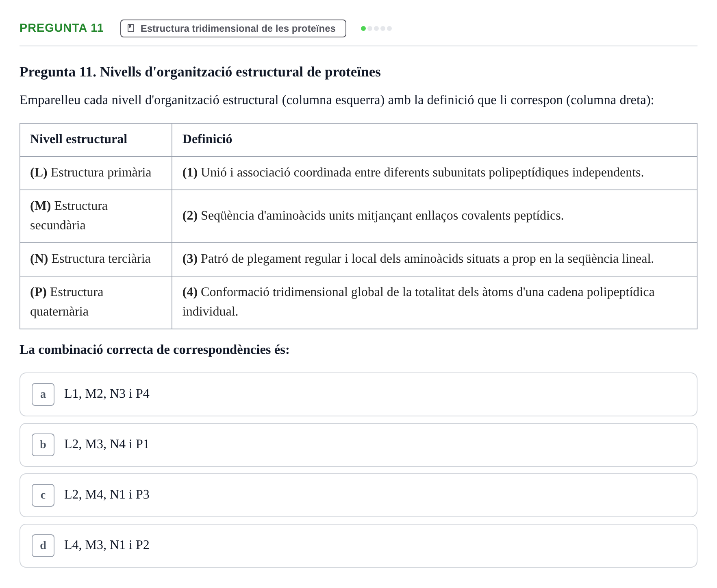Select answer letter box 'b'
The width and height of the screenshot is (717, 588).
[x=43, y=445]
